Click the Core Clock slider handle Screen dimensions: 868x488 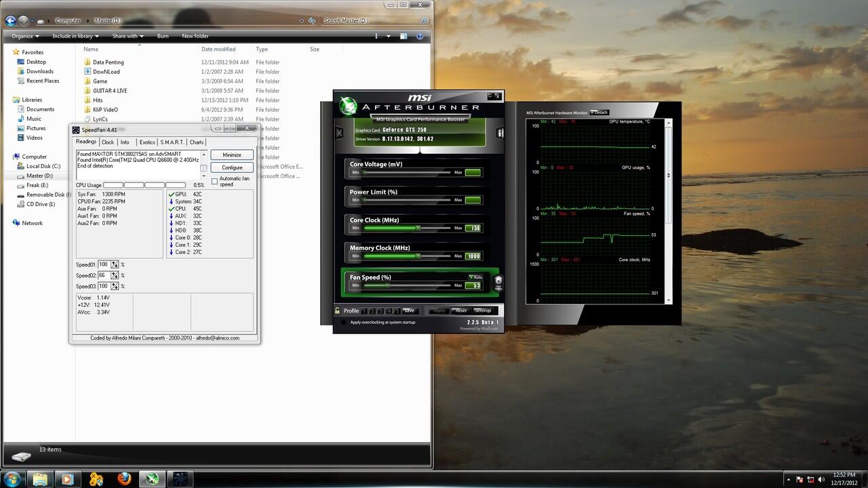[418, 228]
